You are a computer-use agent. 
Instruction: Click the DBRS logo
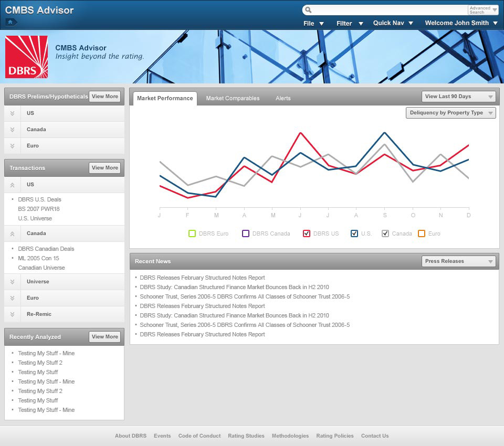click(x=26, y=57)
